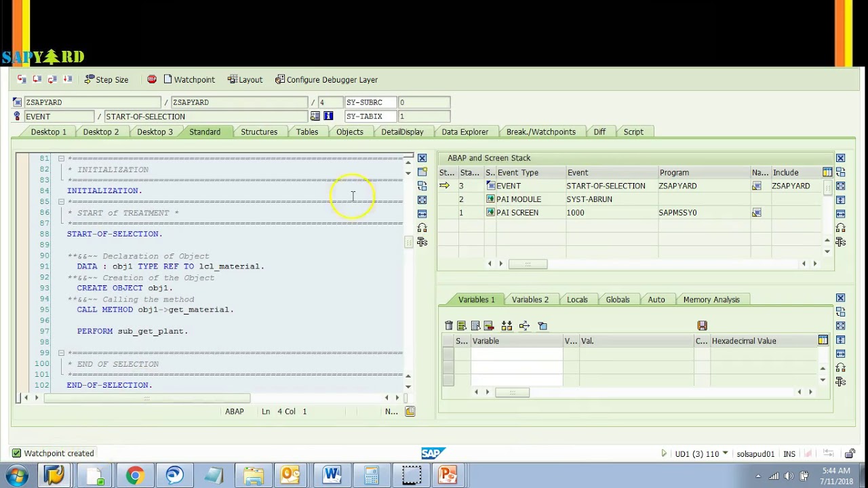Click the Watchpoint created status message icon

(x=16, y=453)
